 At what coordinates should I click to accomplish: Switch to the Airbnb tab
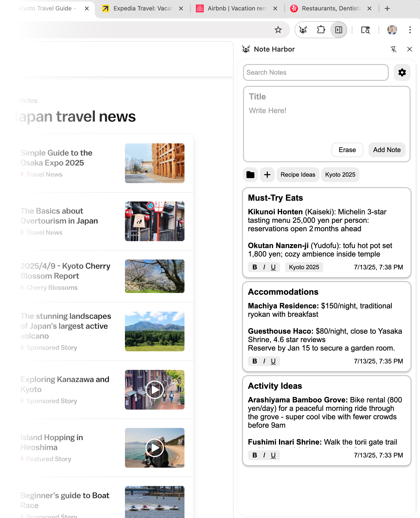tap(237, 9)
